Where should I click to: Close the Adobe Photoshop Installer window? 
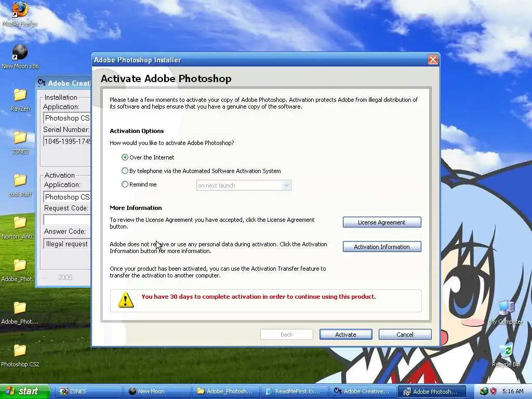coord(433,60)
